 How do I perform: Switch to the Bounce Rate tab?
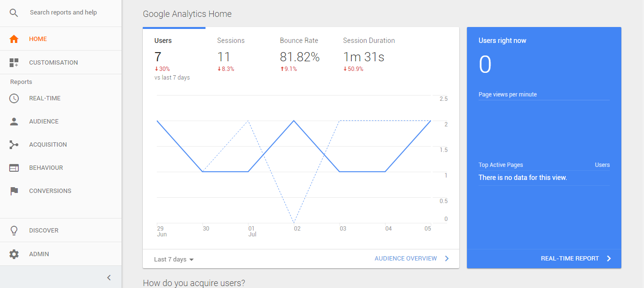pos(299,41)
